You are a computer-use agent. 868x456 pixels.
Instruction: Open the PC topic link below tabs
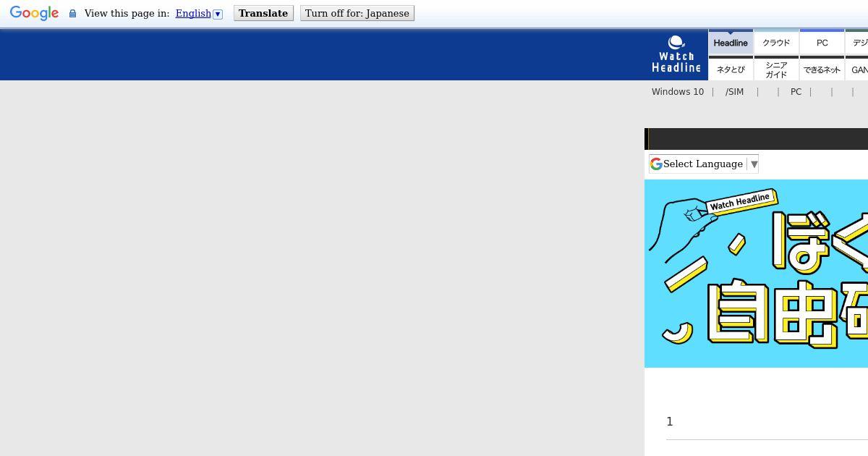pos(796,92)
